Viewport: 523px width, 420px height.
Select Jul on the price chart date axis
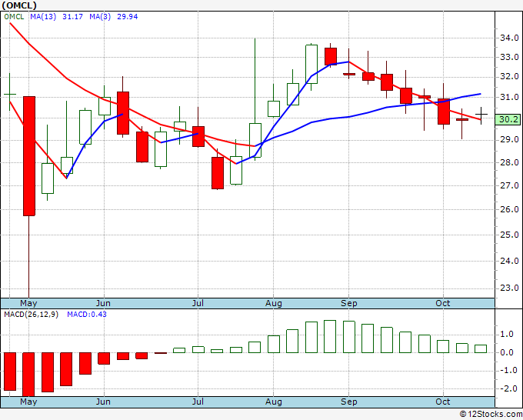(x=198, y=303)
